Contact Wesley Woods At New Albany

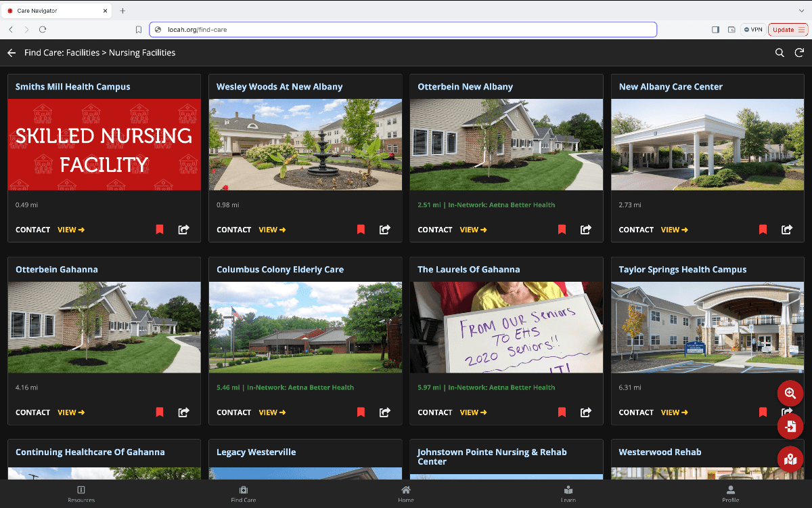[234, 230]
